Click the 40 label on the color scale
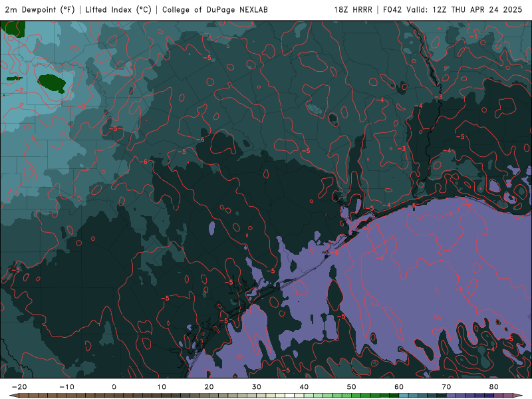This screenshot has height=399, width=532. pyautogui.click(x=304, y=387)
